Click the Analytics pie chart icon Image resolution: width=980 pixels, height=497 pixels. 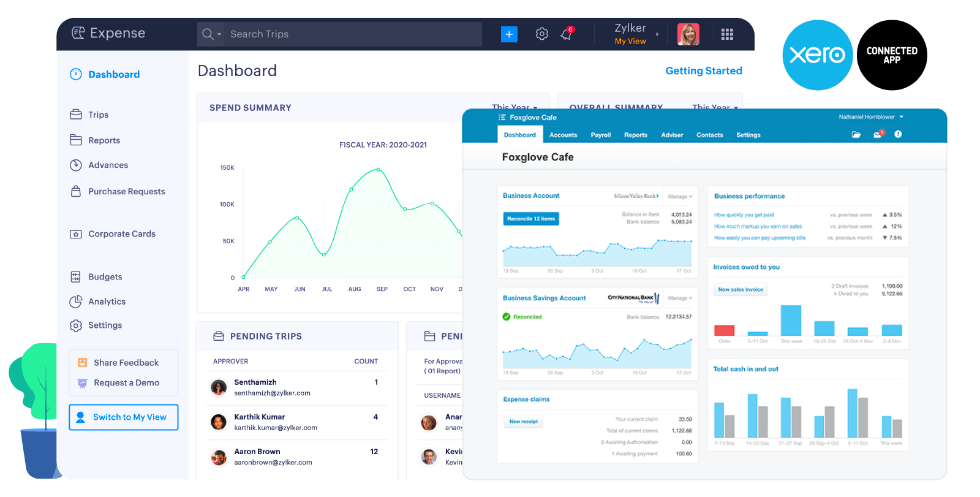click(76, 302)
